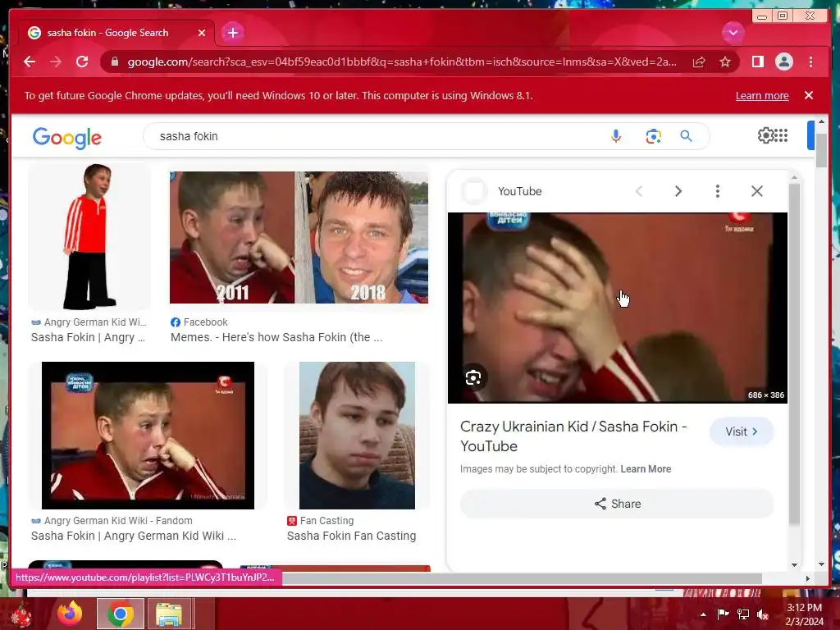Click the large preview image

(618, 308)
